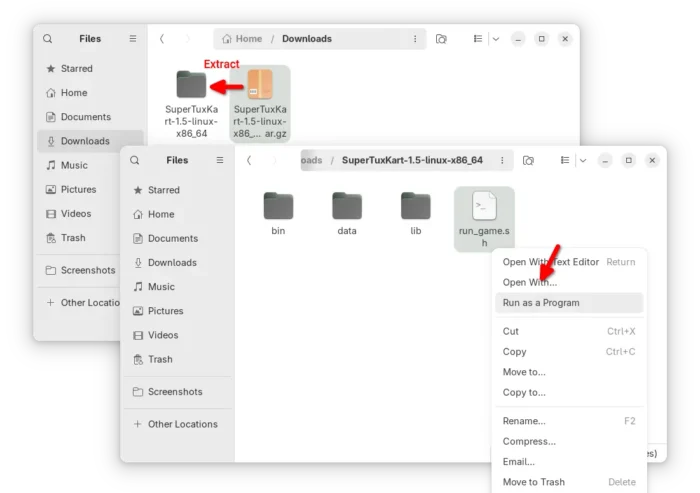700x493 pixels.
Task: Open Trash in the front window sidebar
Action: pyautogui.click(x=160, y=359)
